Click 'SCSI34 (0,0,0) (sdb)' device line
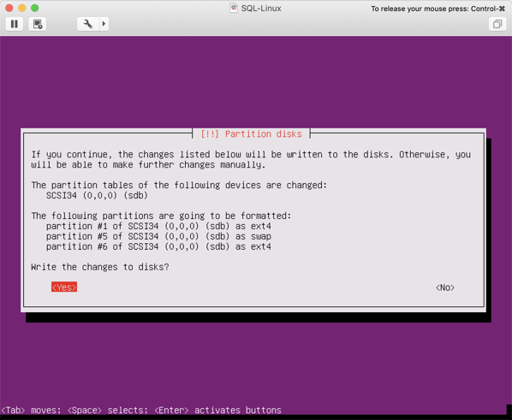The image size is (512, 420). click(97, 196)
